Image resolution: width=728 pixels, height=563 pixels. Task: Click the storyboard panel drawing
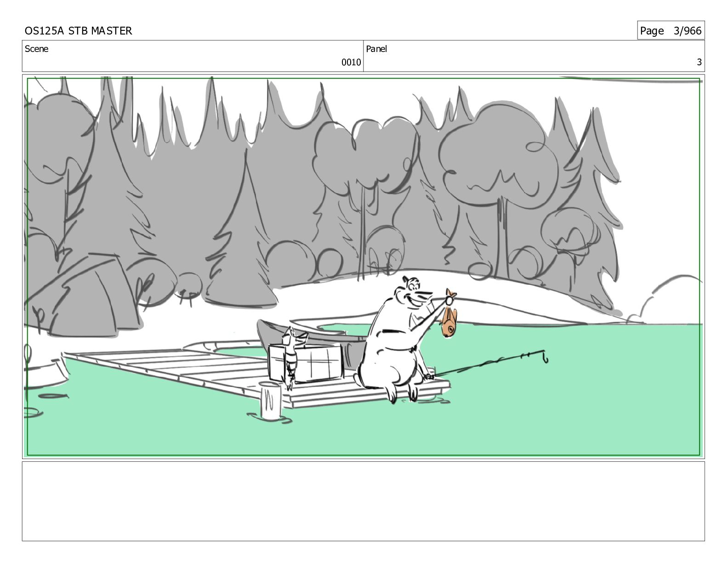click(364, 267)
